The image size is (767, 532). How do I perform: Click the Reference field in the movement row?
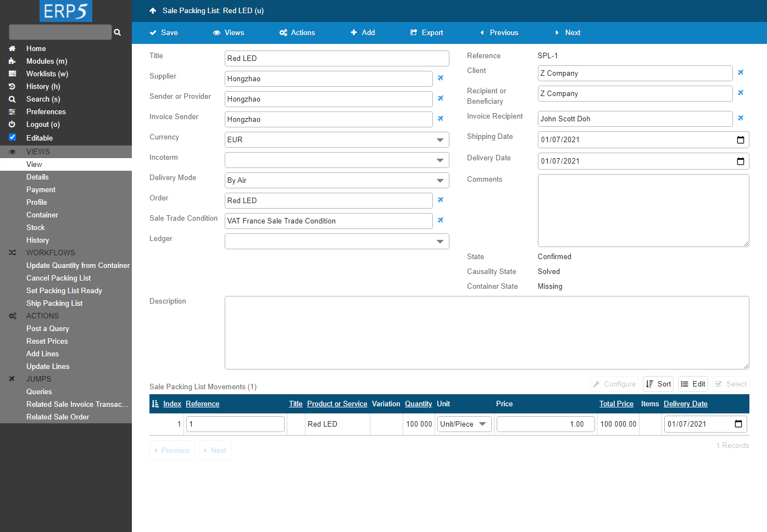click(x=236, y=424)
